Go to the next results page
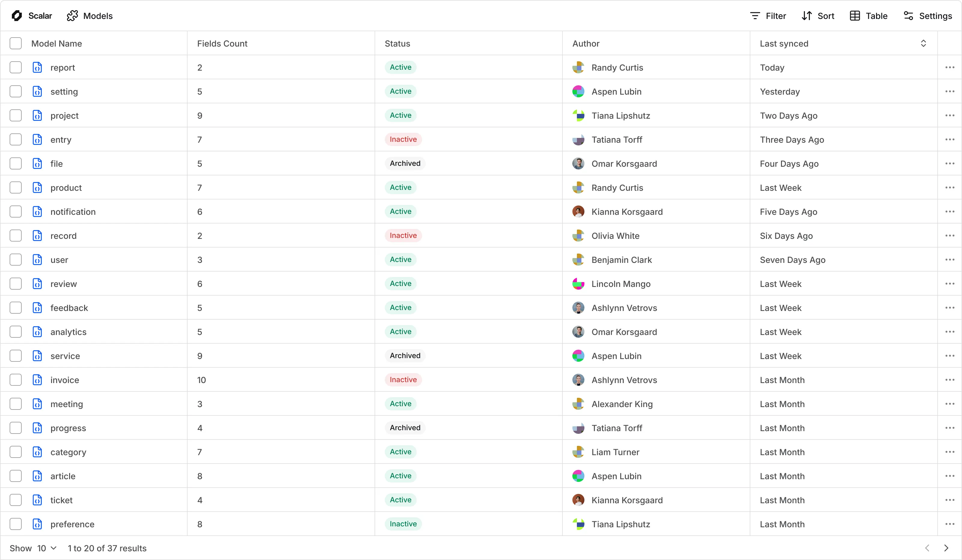 946,548
